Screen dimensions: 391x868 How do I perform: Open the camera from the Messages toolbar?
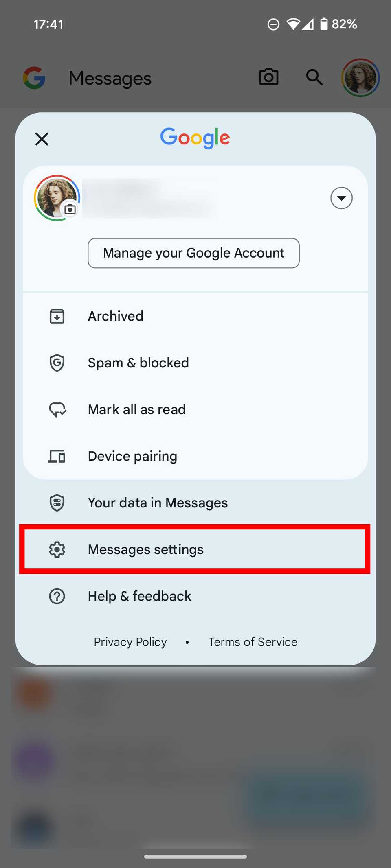268,77
